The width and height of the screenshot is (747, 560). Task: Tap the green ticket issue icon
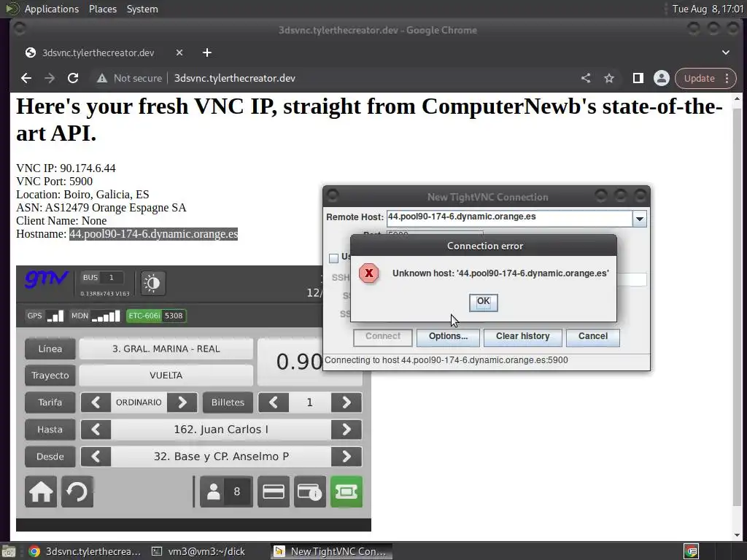pos(347,491)
